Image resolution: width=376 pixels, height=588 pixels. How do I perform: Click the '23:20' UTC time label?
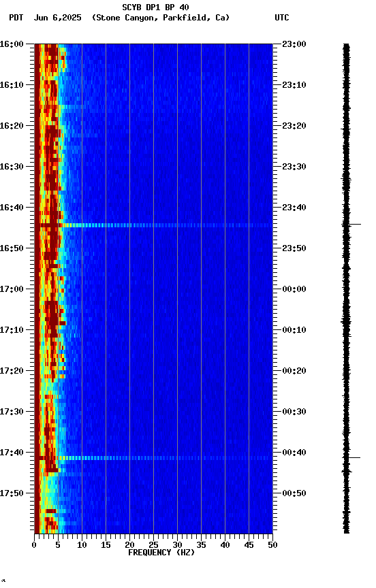click(x=294, y=126)
